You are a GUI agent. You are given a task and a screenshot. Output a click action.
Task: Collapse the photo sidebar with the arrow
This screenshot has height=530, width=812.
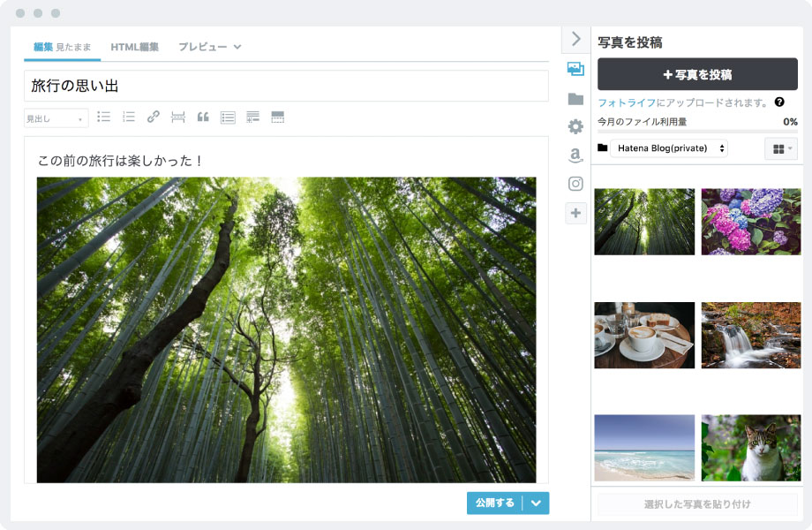point(575,39)
